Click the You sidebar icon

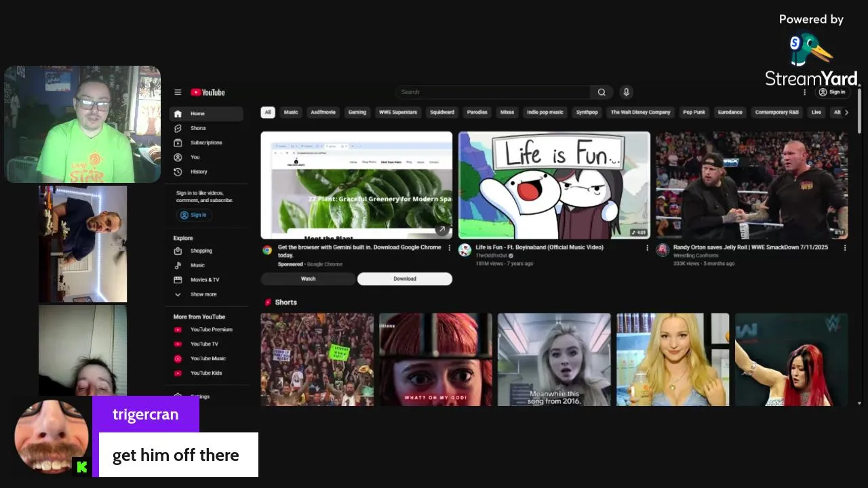tap(178, 157)
